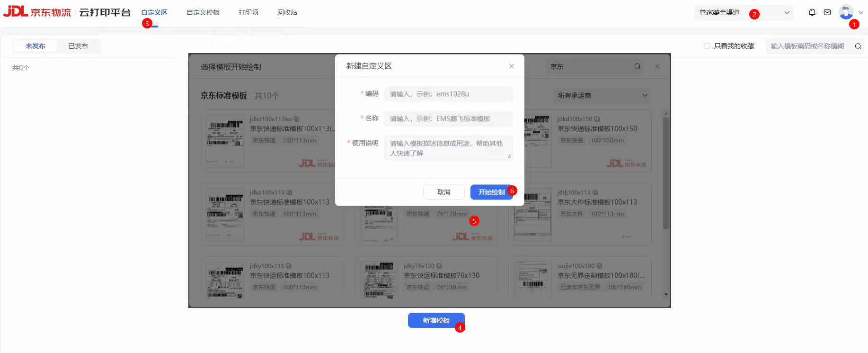This screenshot has height=353, width=868.
Task: Open the 管家婆全渠道 dropdown
Action: coord(744,12)
